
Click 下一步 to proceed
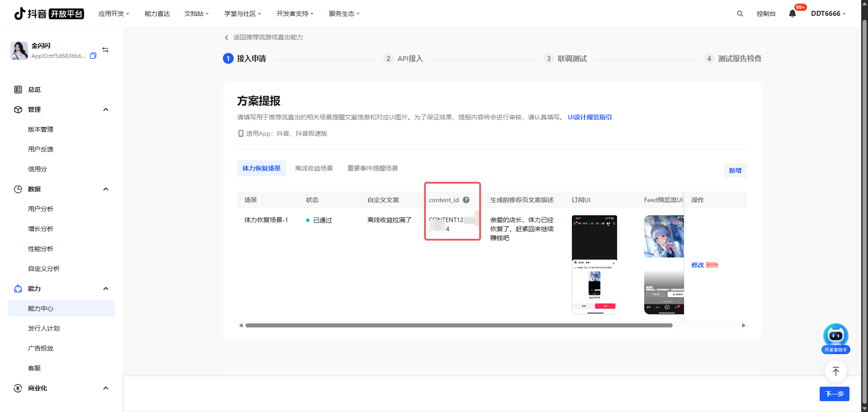point(834,394)
